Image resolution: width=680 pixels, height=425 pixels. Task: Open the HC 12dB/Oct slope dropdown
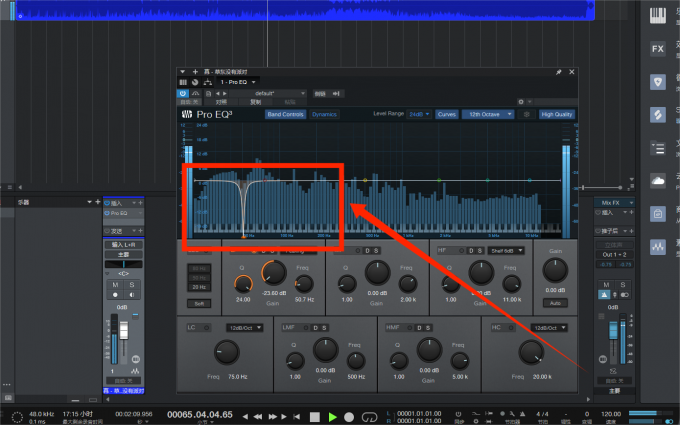[549, 328]
